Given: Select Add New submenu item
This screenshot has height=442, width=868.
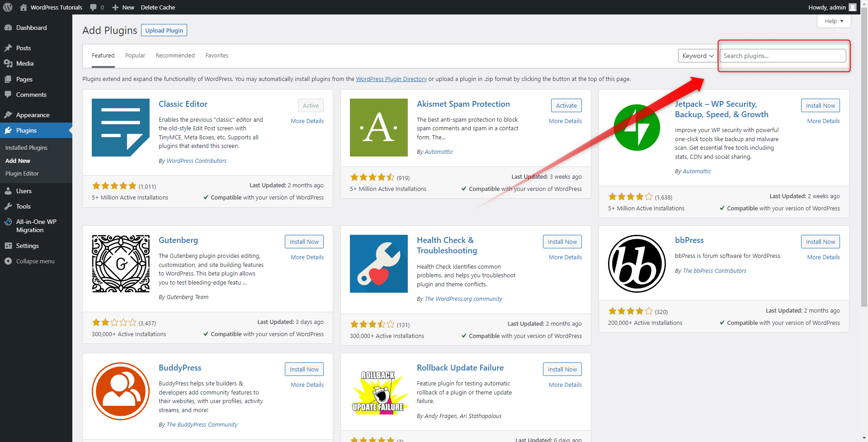Looking at the screenshot, I should [x=18, y=161].
